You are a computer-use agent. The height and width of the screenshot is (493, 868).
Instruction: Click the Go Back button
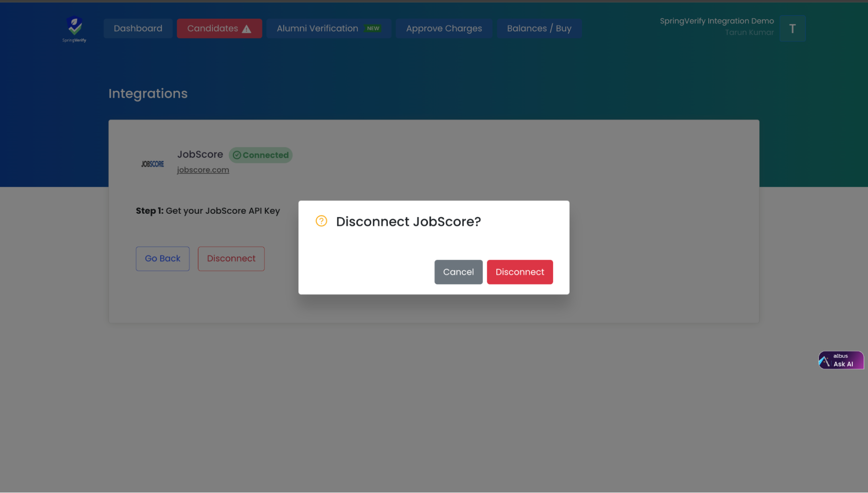162,258
